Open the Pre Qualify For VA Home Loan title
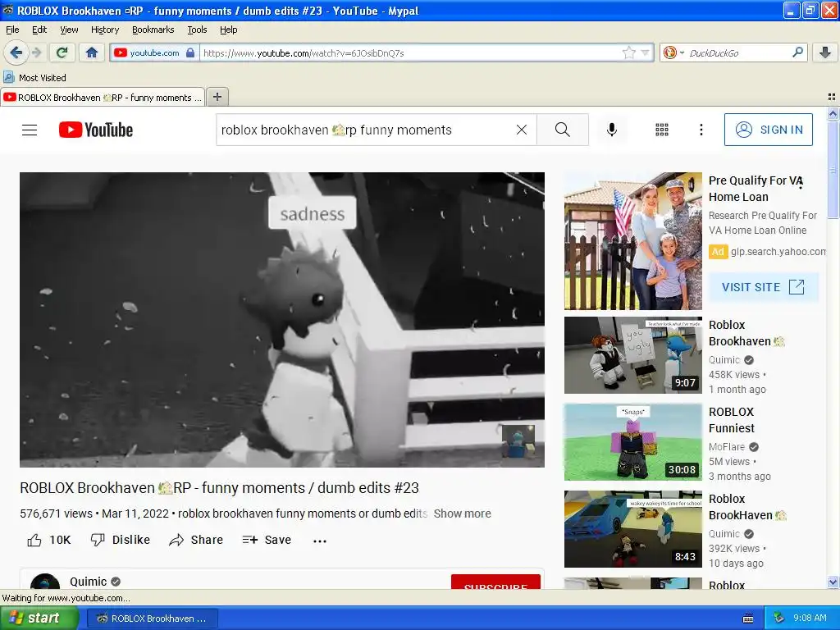Image resolution: width=840 pixels, height=630 pixels. (756, 189)
